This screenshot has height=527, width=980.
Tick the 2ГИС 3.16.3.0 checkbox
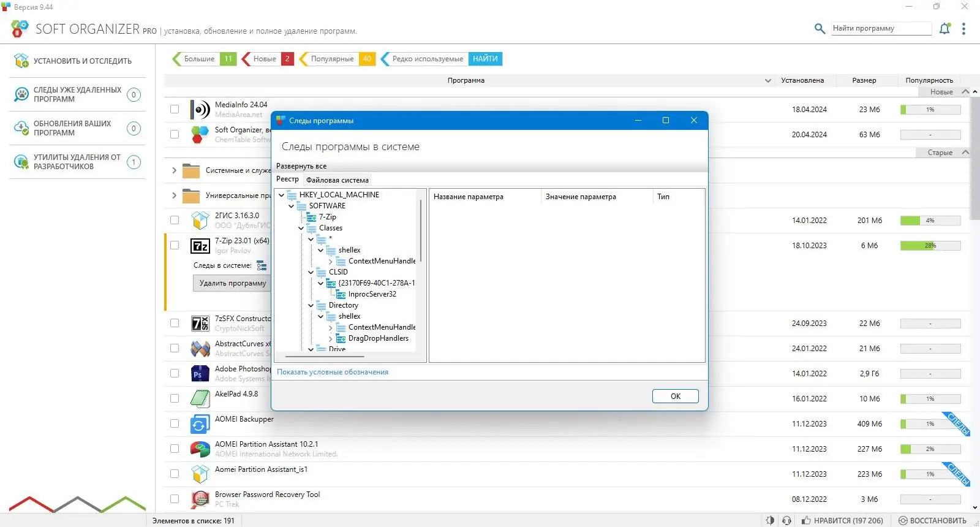click(175, 220)
